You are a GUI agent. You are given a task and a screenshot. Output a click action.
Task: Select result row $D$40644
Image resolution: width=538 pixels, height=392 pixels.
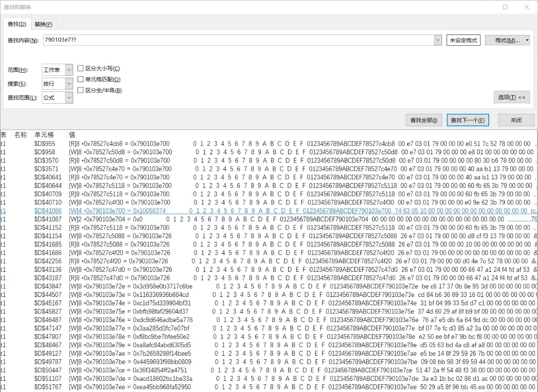click(x=269, y=186)
